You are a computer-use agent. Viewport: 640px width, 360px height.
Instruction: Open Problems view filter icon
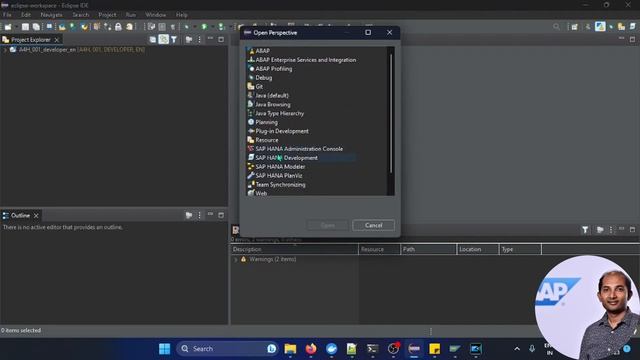(585, 230)
